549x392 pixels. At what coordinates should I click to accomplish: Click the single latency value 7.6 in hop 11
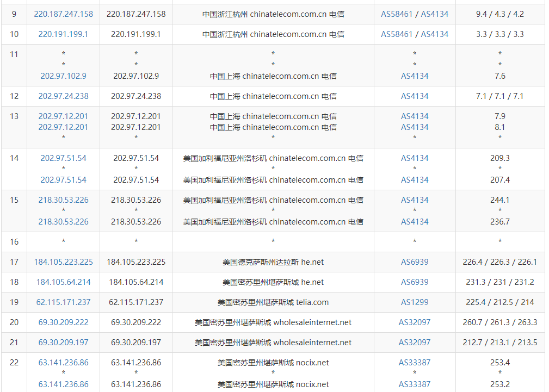coord(500,76)
